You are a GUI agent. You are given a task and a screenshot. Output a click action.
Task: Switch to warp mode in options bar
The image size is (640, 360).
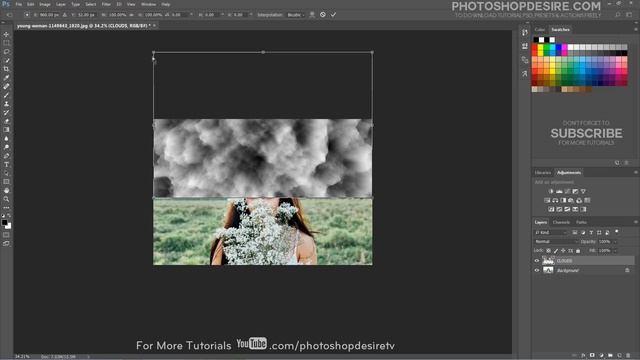[312, 15]
